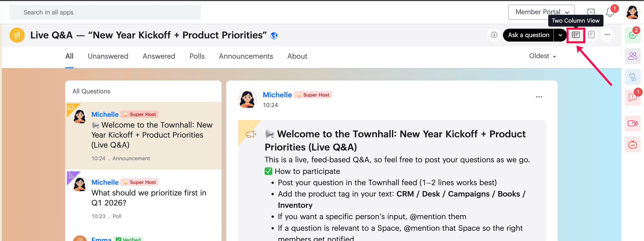Open the red video camera sidebar icon
The width and height of the screenshot is (644, 241).
(x=633, y=123)
